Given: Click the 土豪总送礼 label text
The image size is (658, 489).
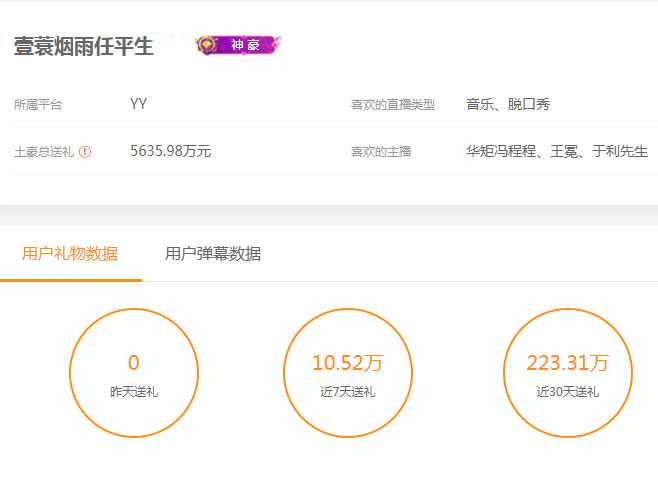Looking at the screenshot, I should click(44, 152).
